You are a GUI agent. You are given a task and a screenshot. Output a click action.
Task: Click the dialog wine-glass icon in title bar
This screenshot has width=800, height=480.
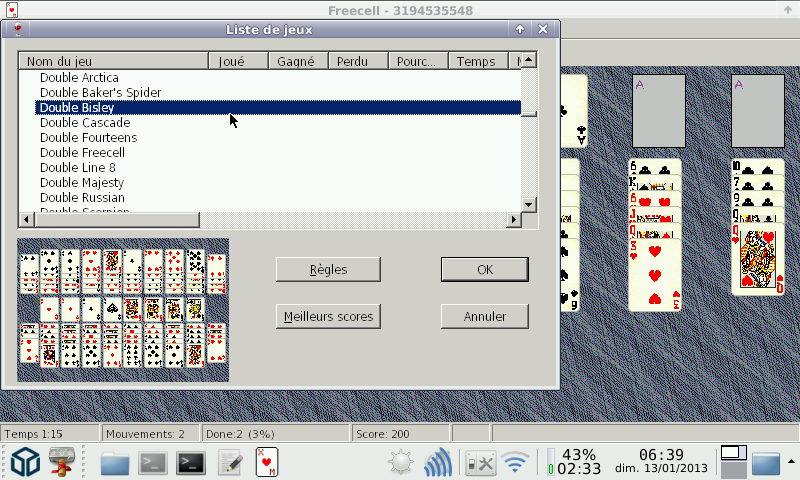click(18, 29)
